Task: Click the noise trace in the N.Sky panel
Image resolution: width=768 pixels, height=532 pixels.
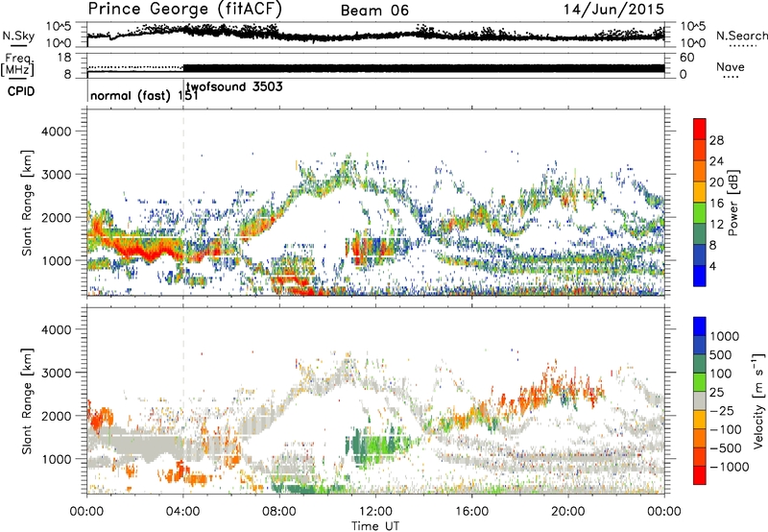Action: click(375, 36)
